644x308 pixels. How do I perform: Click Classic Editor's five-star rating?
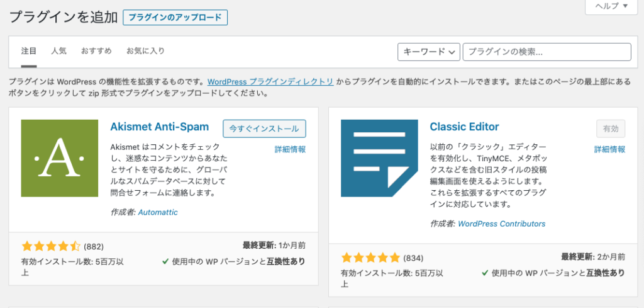click(x=370, y=258)
